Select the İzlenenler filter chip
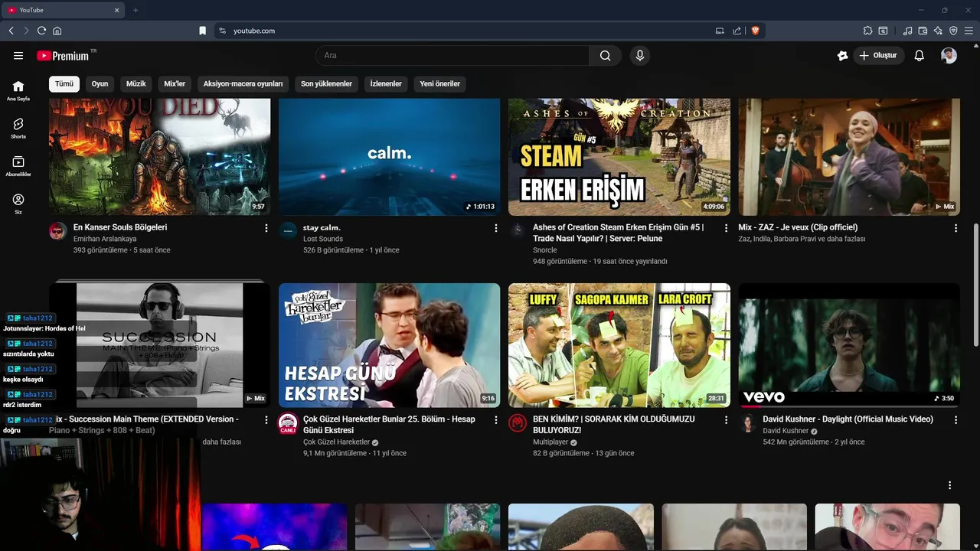 point(386,83)
